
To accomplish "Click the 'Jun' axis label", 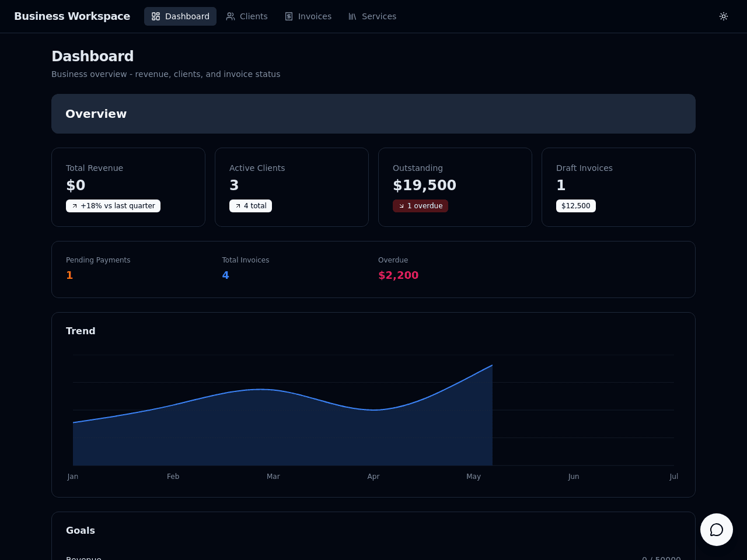I will [574, 477].
